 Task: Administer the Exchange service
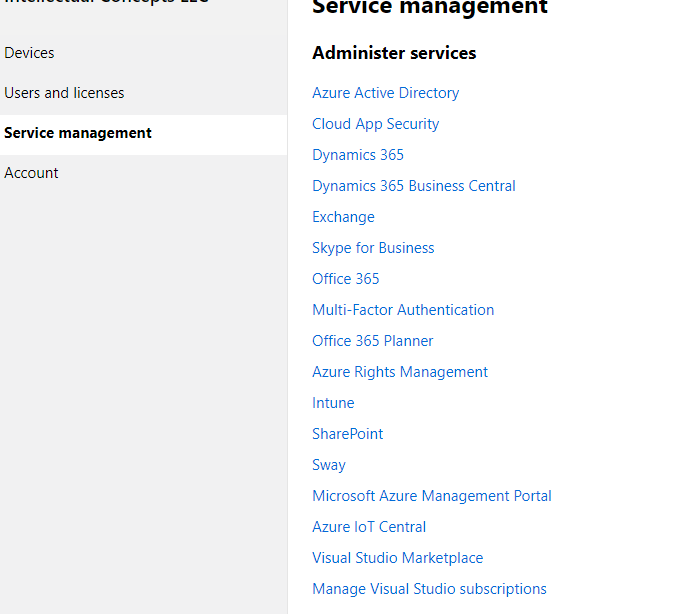click(x=343, y=217)
